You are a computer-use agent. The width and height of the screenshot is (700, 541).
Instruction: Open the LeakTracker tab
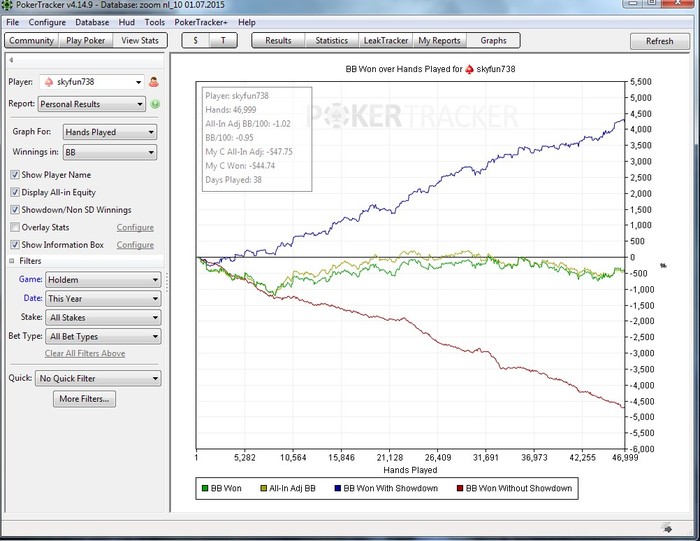pyautogui.click(x=386, y=41)
